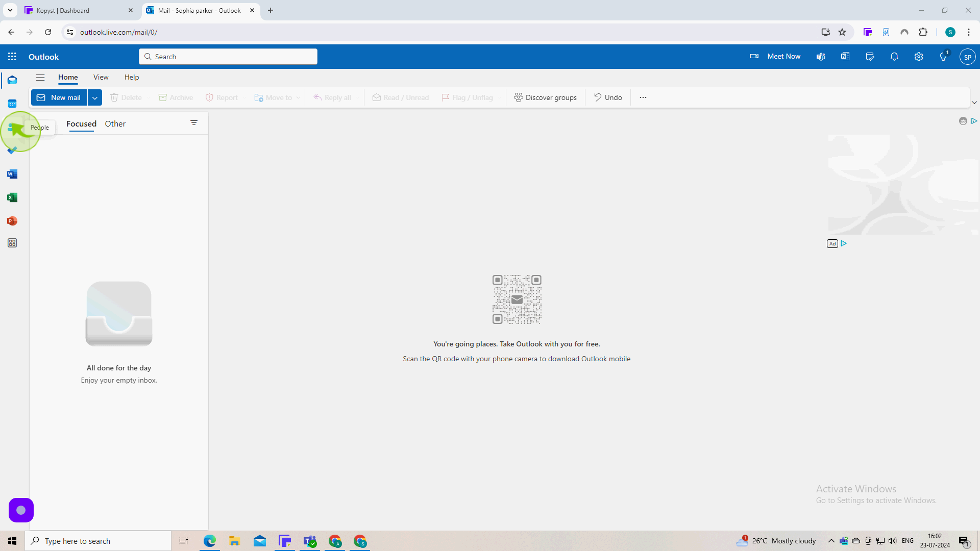
Task: Switch to the View ribbon tab
Action: click(x=101, y=78)
